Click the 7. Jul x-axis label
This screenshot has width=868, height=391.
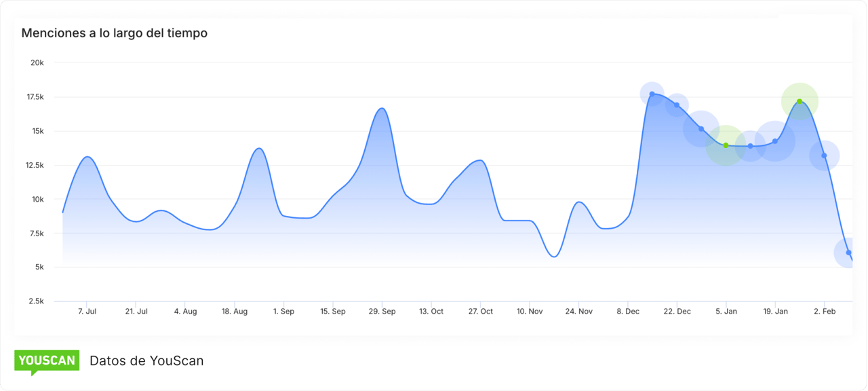coord(87,312)
